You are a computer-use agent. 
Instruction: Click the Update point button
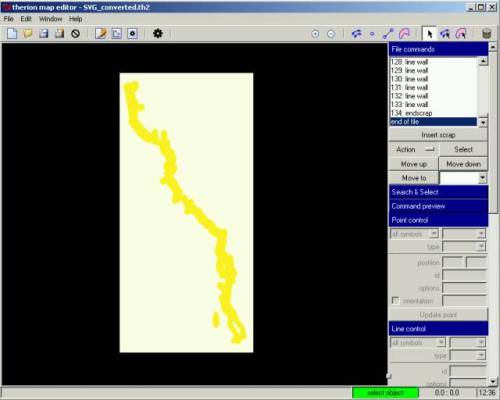(x=438, y=315)
